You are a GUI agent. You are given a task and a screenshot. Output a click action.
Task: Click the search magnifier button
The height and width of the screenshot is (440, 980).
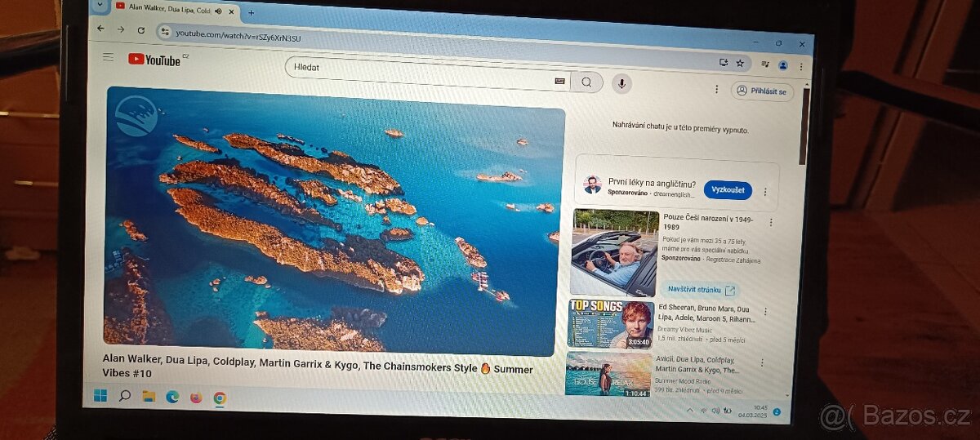[586, 82]
